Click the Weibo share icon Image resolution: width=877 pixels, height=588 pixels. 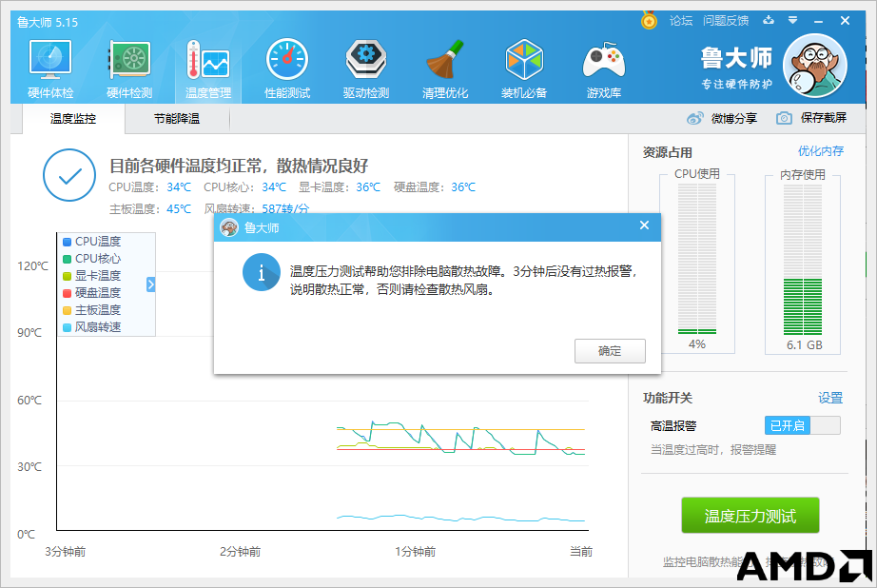(694, 118)
